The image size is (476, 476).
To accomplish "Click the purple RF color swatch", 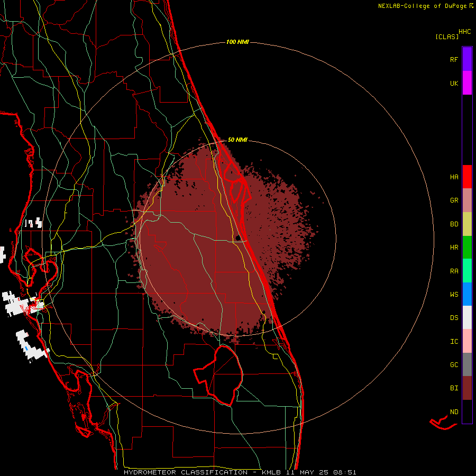I will 467,59.
